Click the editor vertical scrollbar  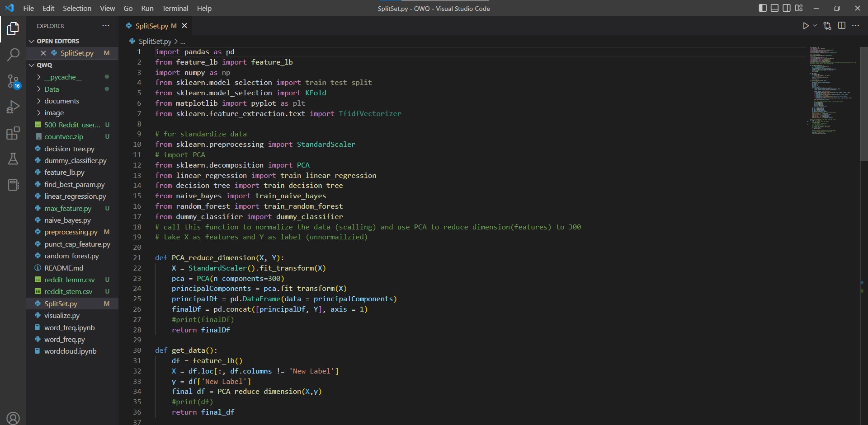point(863,103)
